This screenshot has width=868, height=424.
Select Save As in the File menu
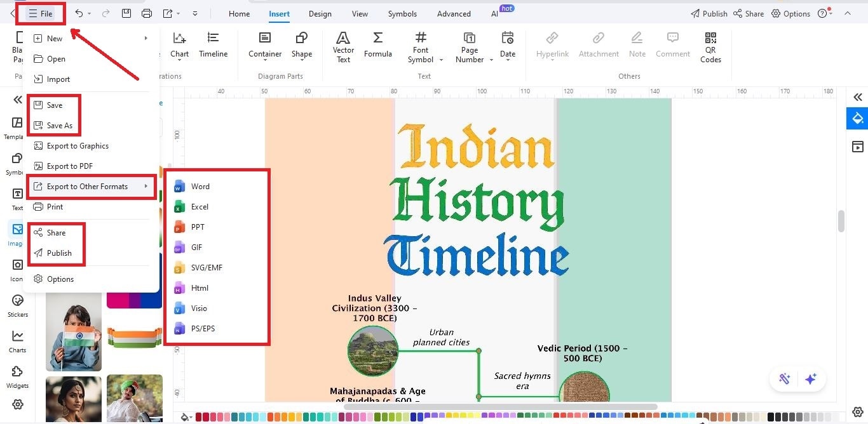pos(60,125)
